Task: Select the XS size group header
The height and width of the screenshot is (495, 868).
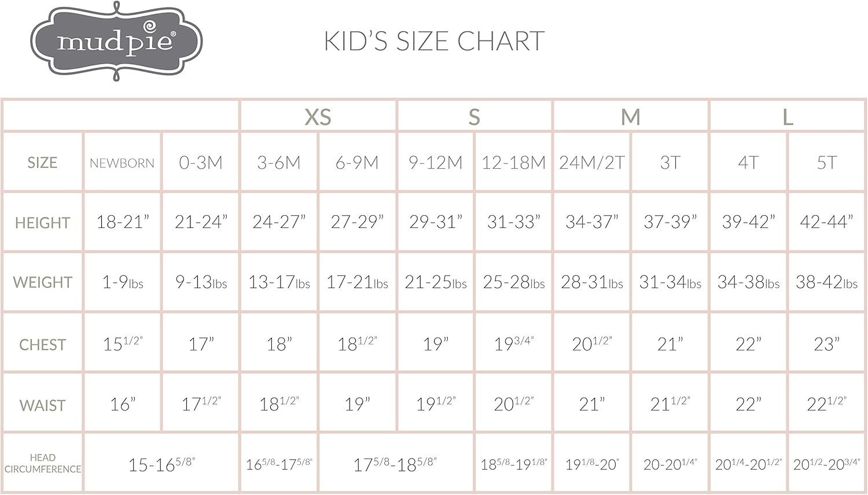Action: [318, 117]
